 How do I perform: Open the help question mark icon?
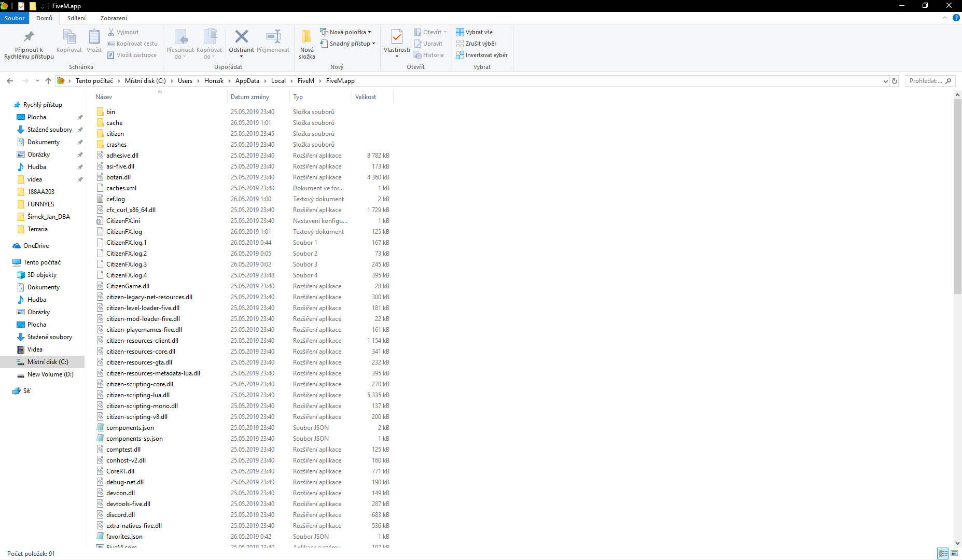pos(956,18)
